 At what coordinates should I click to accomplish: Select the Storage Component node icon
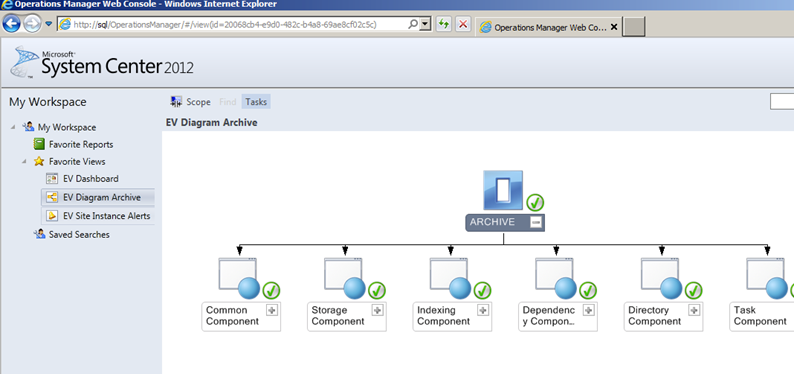[x=345, y=278]
